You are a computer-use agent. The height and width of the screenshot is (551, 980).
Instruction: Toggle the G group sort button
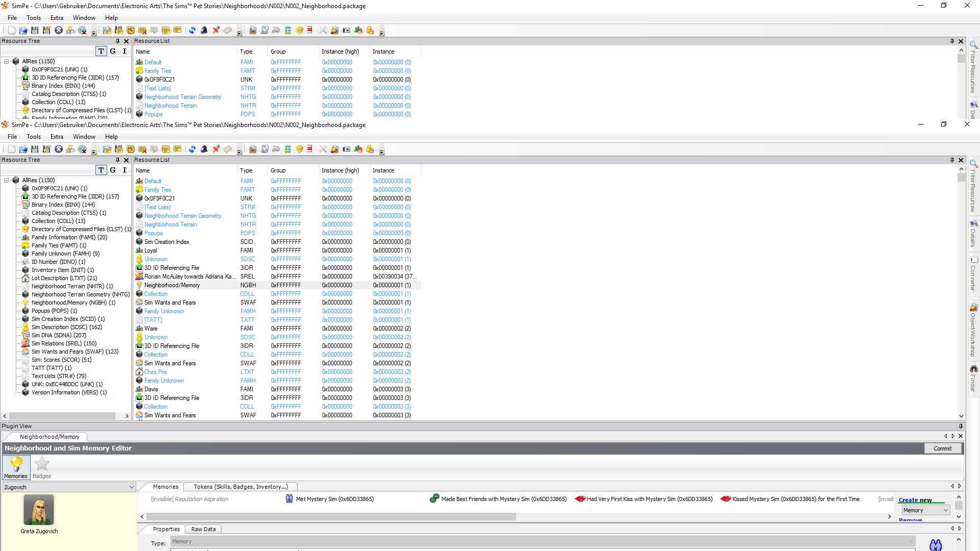click(x=113, y=170)
